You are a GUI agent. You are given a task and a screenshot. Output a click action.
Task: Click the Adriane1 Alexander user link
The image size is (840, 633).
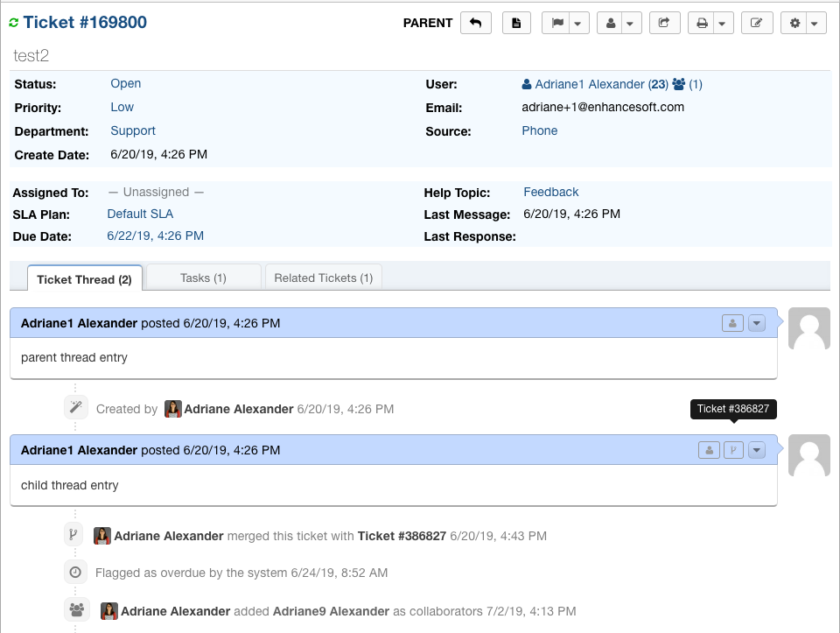click(x=594, y=85)
